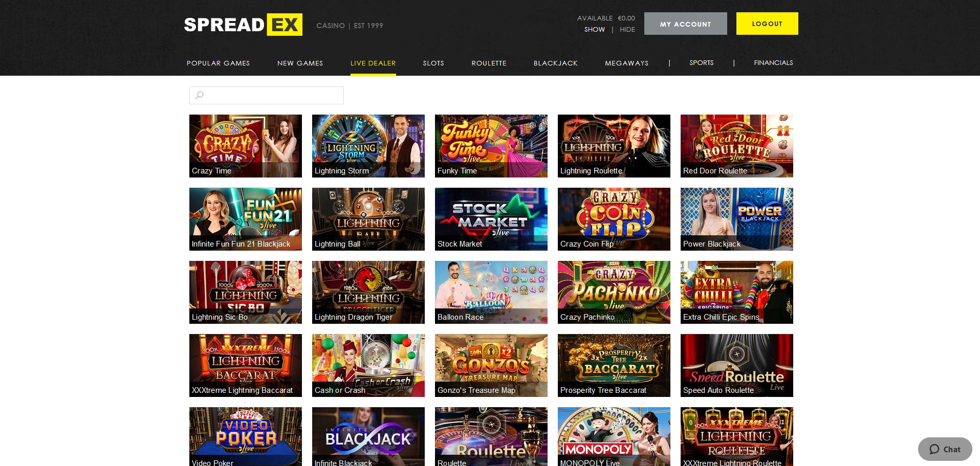Viewport: 980px width, 466px height.
Task: Open Red Door Roulette
Action: pyautogui.click(x=737, y=146)
